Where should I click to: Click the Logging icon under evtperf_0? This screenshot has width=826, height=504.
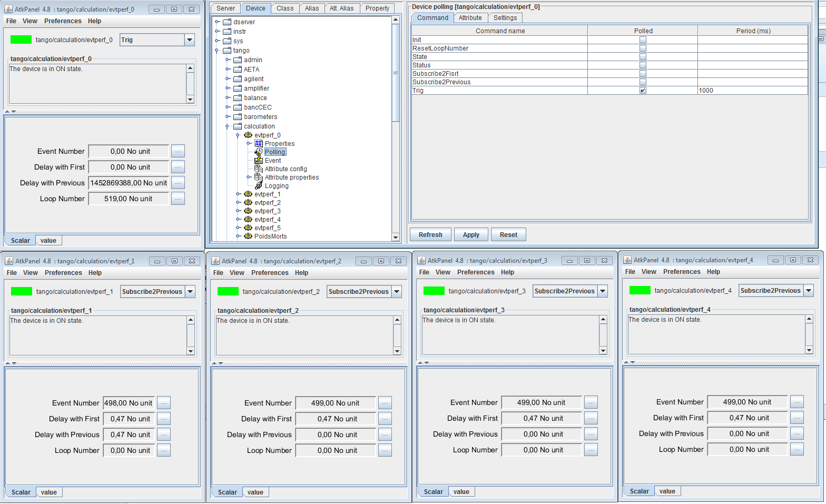click(x=259, y=185)
